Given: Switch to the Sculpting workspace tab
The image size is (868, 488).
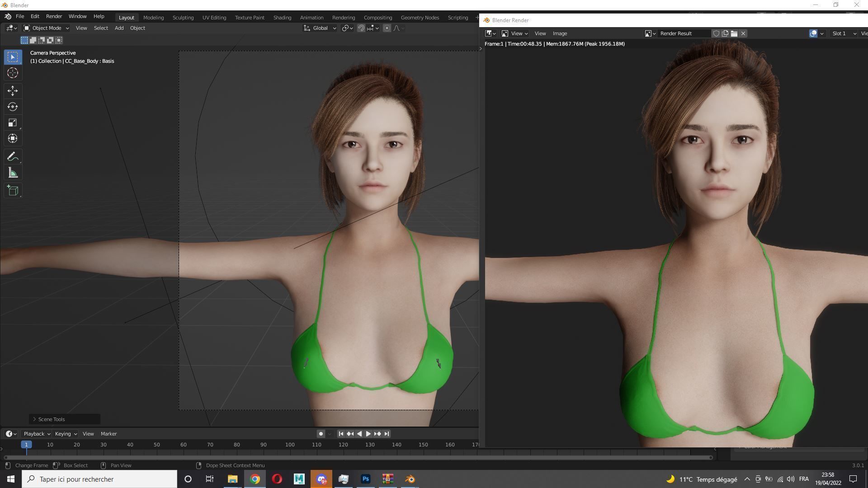Looking at the screenshot, I should tap(183, 18).
